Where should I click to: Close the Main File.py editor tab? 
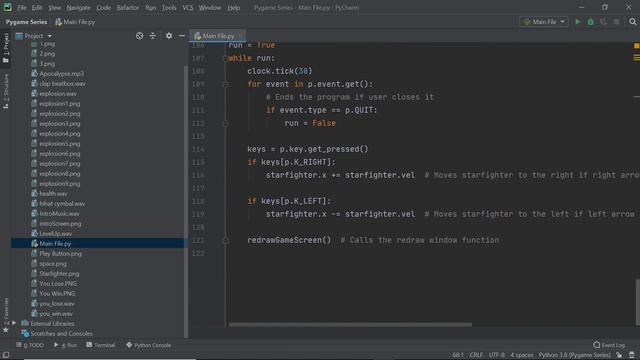click(x=240, y=36)
